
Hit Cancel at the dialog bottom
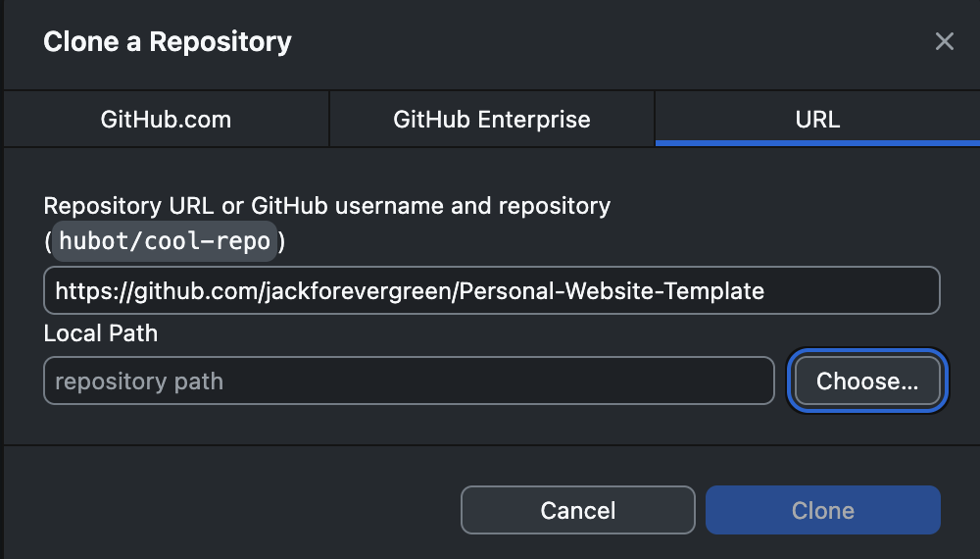577,511
